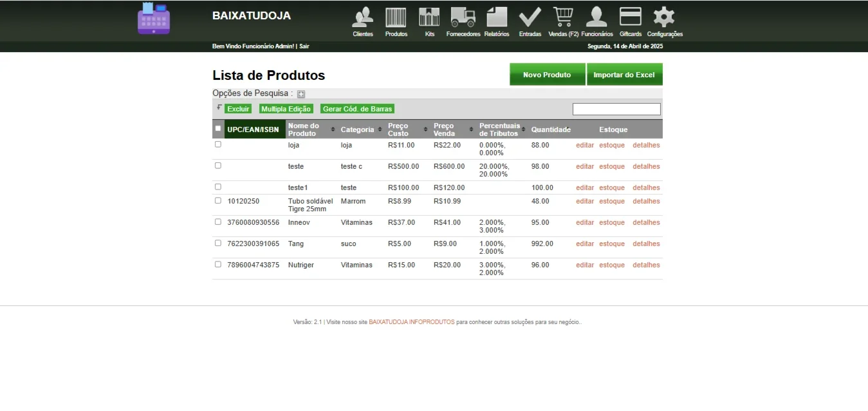Open the Relatórios icon
The height and width of the screenshot is (411, 868).
497,21
